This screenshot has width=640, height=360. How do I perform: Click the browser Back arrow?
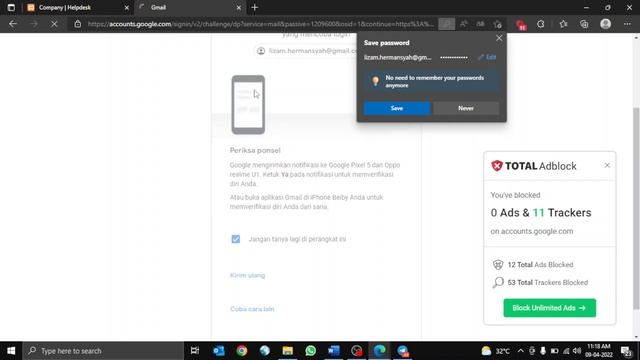click(x=13, y=24)
